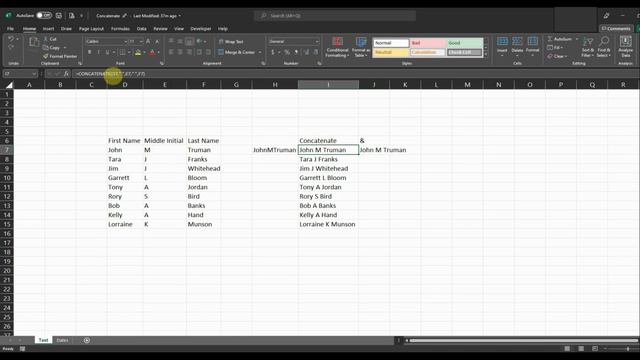Click the Redo button
The width and height of the screenshot is (640, 360).
tap(11, 47)
